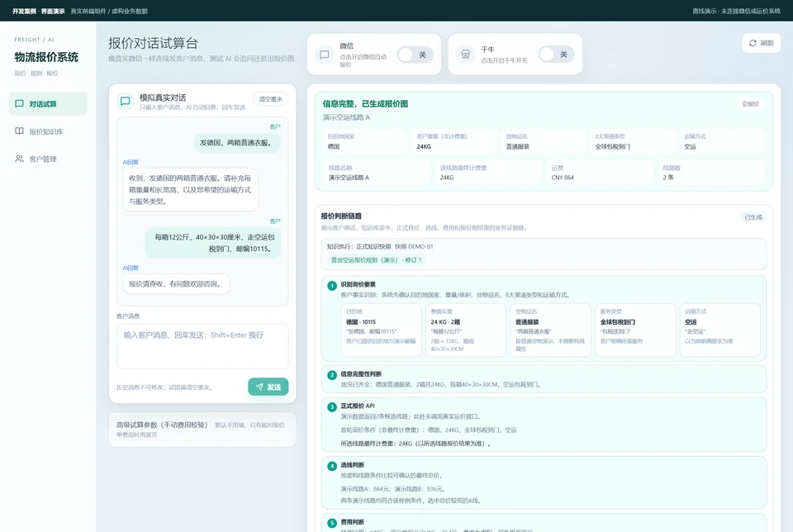Open 对话试算 in the sidebar
The height and width of the screenshot is (532, 793).
48,103
